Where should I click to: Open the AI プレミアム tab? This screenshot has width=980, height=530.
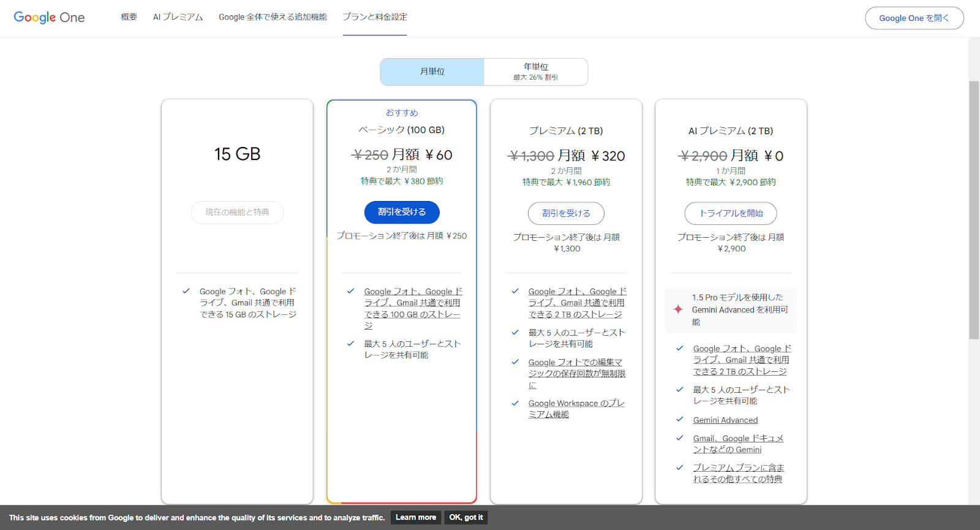coord(178,17)
